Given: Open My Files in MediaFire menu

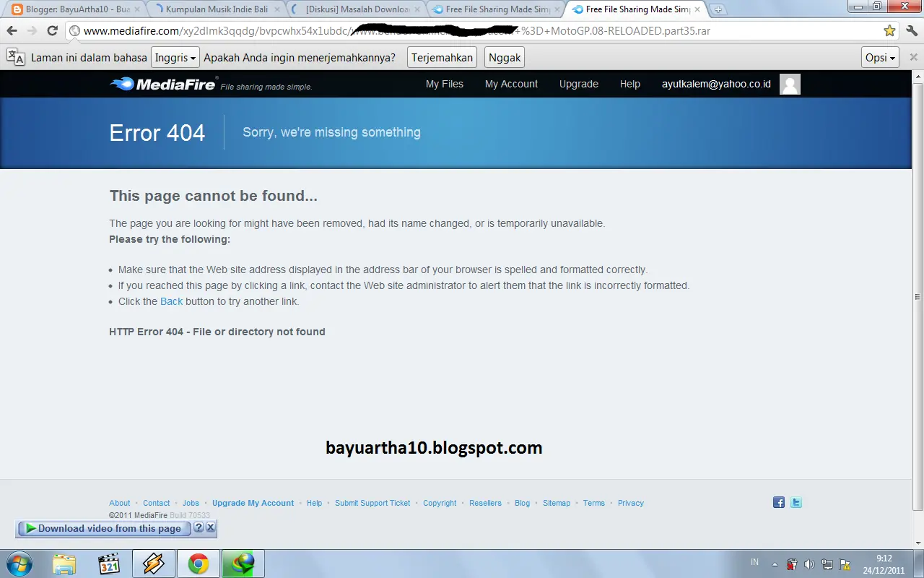Looking at the screenshot, I should tap(445, 84).
